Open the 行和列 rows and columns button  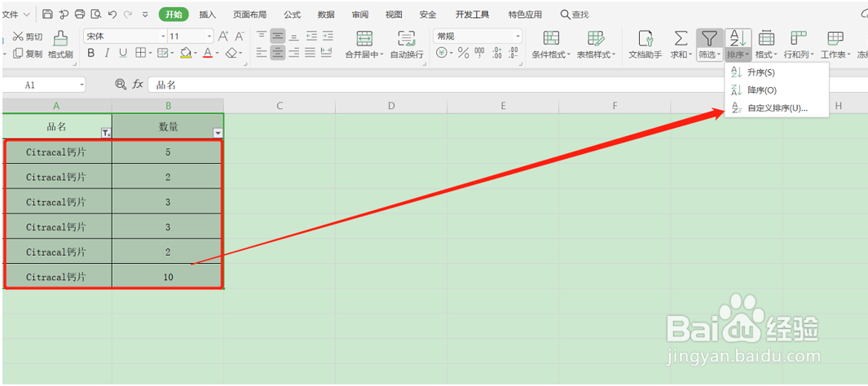[x=799, y=44]
